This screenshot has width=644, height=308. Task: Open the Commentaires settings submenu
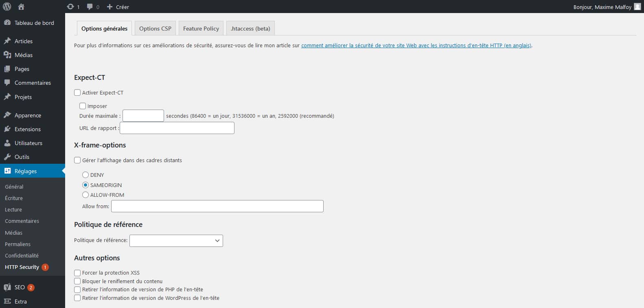point(22,221)
